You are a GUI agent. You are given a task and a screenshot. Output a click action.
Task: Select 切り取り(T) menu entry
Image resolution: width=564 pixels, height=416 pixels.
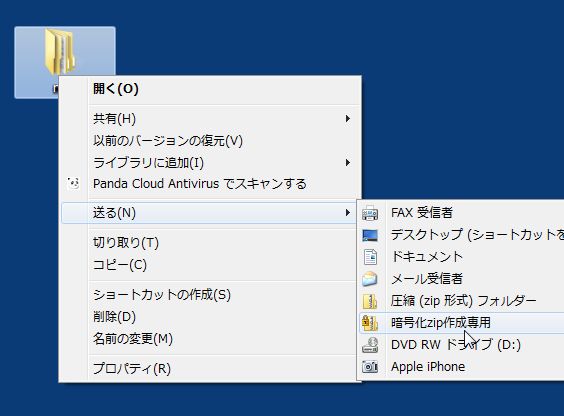[x=126, y=243]
